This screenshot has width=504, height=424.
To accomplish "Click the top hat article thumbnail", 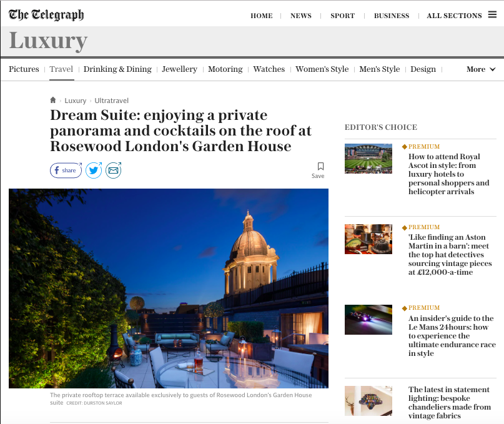I will click(x=368, y=239).
